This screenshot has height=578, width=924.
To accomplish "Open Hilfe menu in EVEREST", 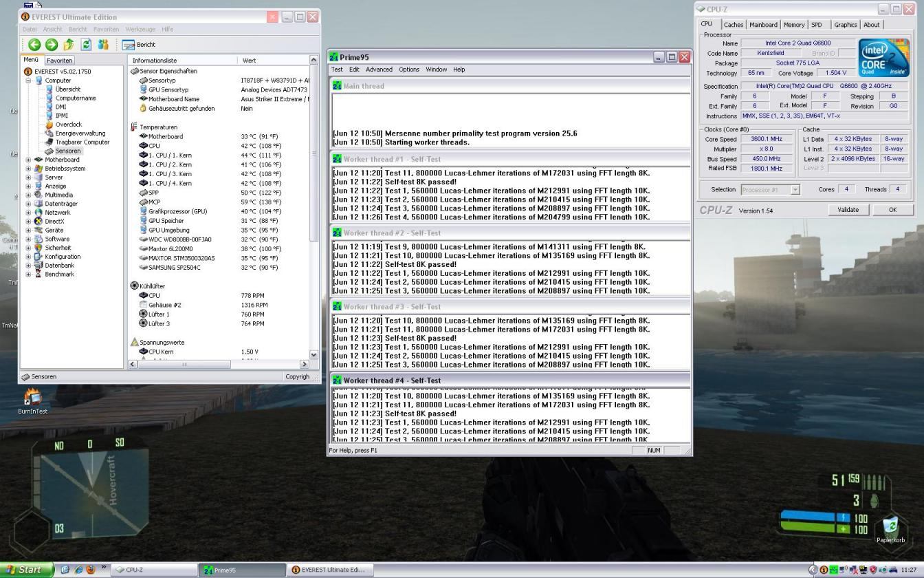I will point(168,29).
